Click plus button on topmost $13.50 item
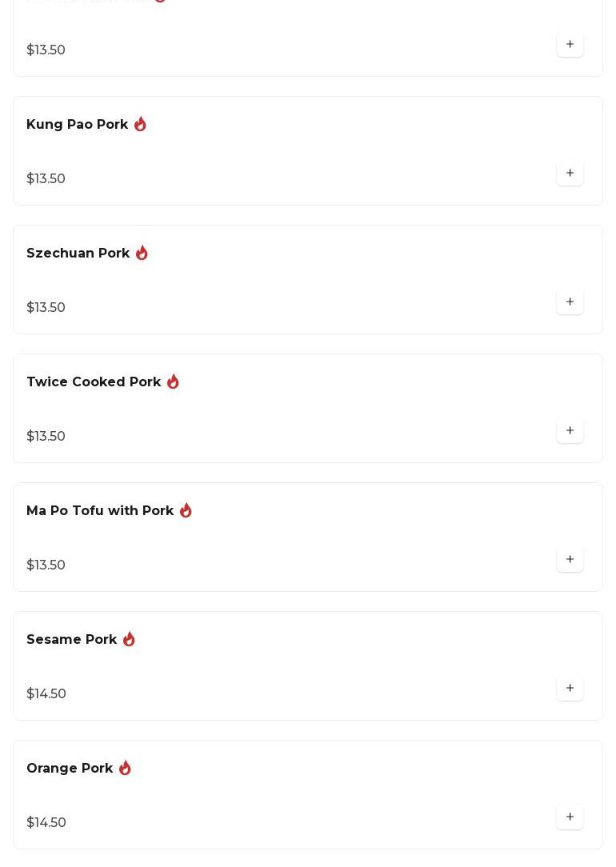This screenshot has height=867, width=616. 570,44
